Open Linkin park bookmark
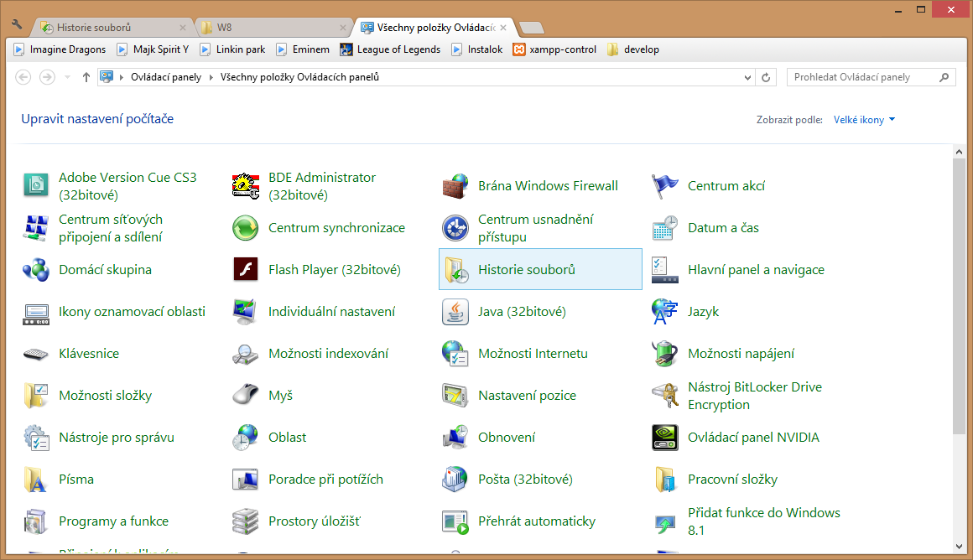973x560 pixels. click(x=232, y=49)
